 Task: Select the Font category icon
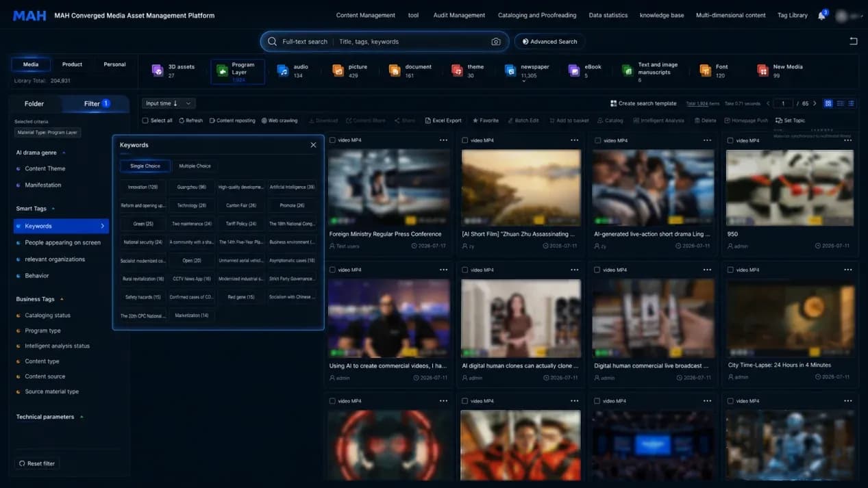(x=705, y=70)
